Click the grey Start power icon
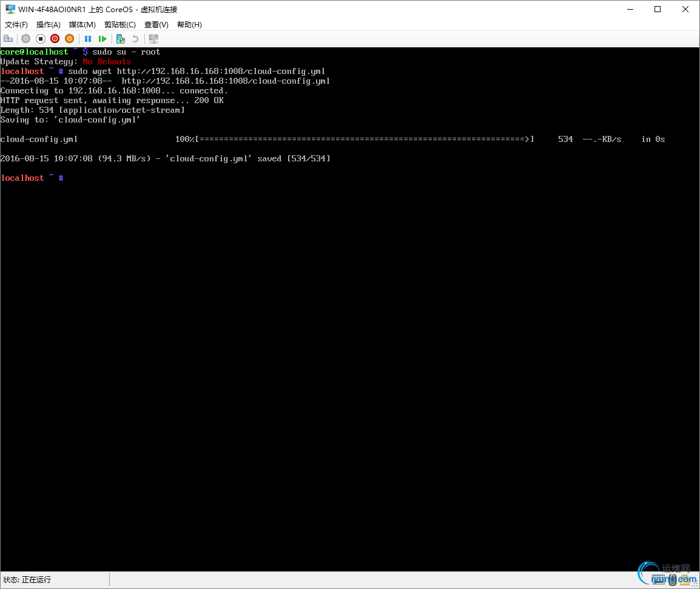The image size is (700, 589). (26, 39)
